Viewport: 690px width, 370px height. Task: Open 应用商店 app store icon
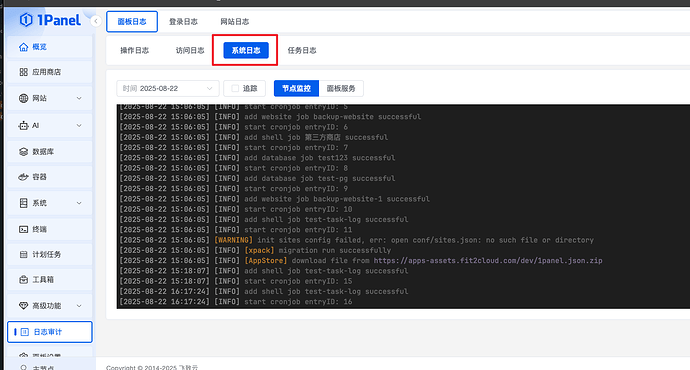pos(23,72)
